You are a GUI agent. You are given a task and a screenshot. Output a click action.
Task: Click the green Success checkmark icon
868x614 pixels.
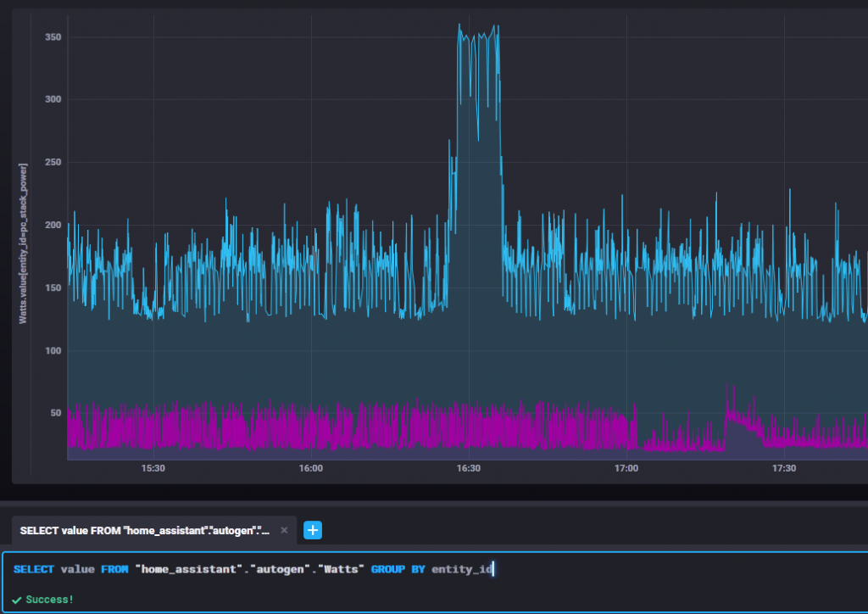(x=17, y=600)
